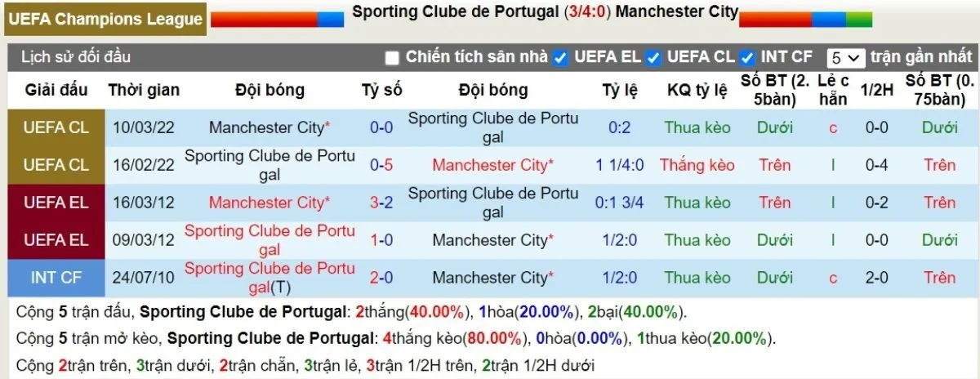Click Manchester City in the 10/03/22 row

266,127
